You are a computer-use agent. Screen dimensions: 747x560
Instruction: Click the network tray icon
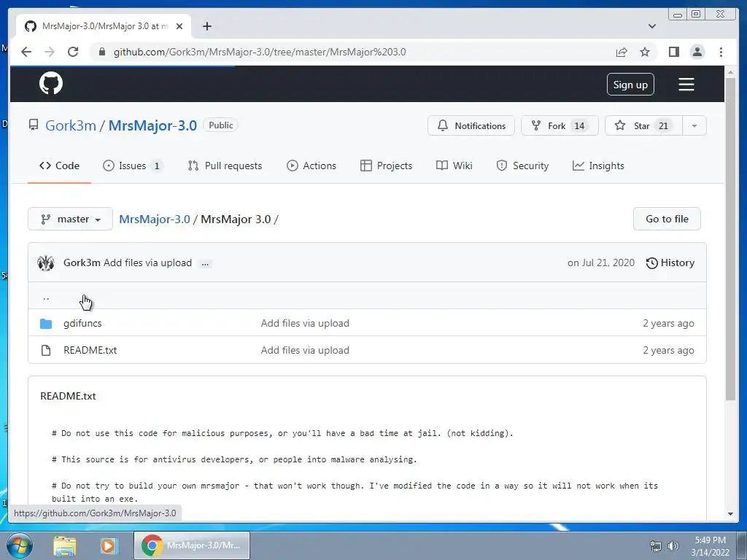tap(656, 546)
